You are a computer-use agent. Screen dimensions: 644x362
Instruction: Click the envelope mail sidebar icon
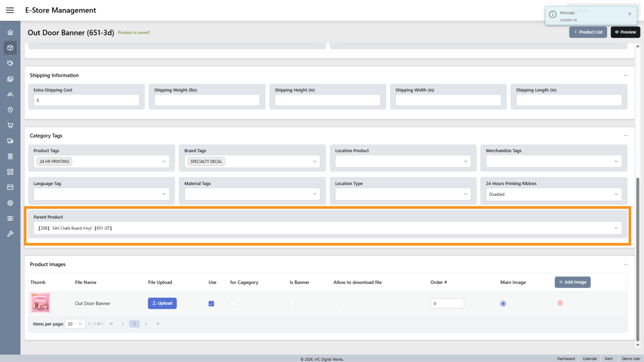pos(10,187)
